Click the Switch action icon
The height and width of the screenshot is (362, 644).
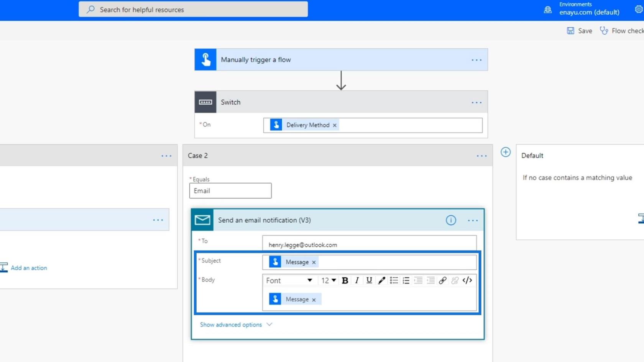pyautogui.click(x=205, y=102)
